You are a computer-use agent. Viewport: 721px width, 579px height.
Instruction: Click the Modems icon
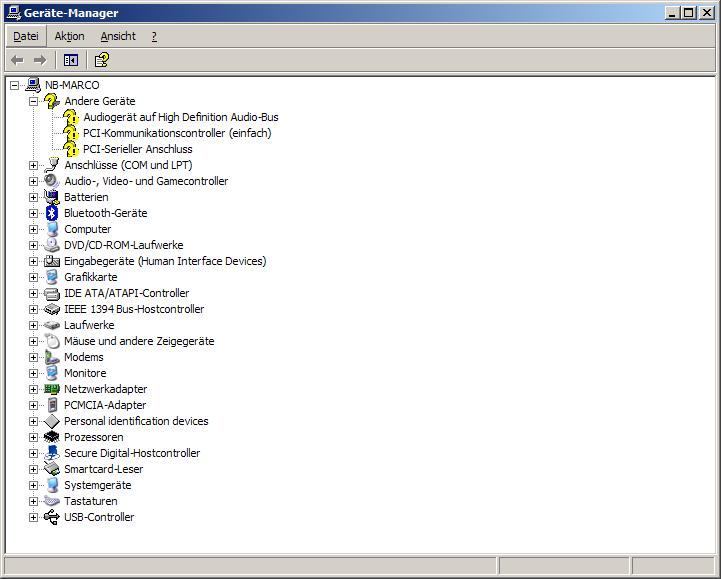pyautogui.click(x=52, y=357)
